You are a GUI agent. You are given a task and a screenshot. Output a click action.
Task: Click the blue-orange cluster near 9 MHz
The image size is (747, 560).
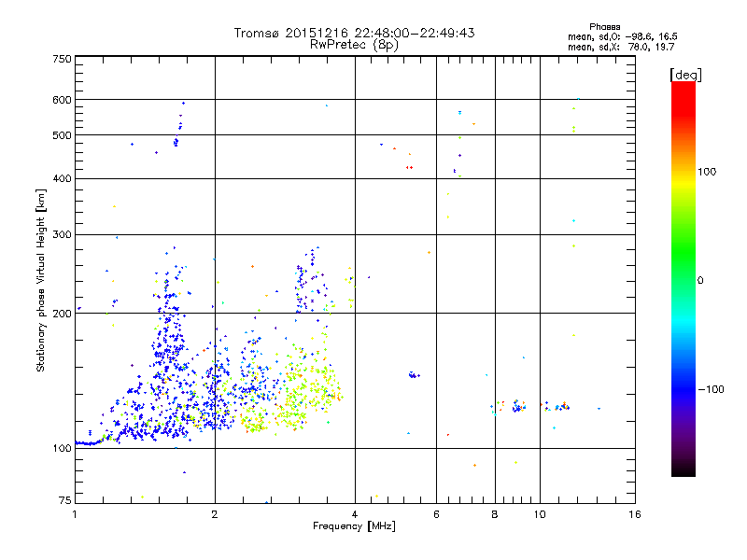coord(519,406)
